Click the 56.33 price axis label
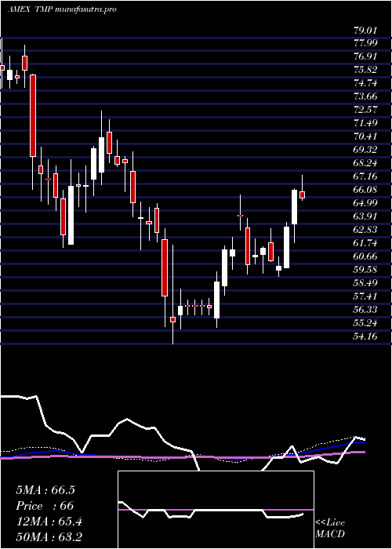Viewport: 392px width, 549px height. [x=365, y=310]
